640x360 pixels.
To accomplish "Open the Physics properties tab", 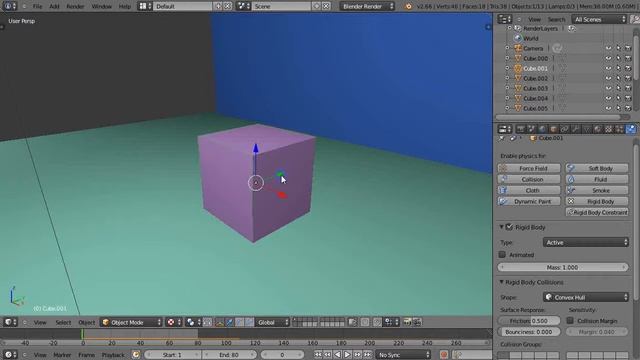I will (631, 129).
